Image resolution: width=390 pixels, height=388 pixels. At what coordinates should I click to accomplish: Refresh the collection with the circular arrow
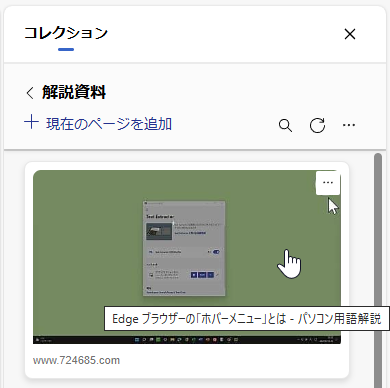point(317,125)
